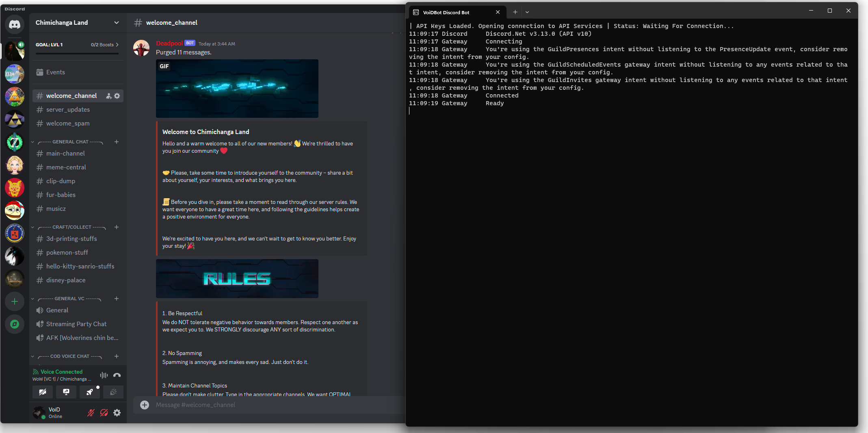Create a channel in GENERAL CHAT category
The image size is (868, 433).
(x=117, y=142)
